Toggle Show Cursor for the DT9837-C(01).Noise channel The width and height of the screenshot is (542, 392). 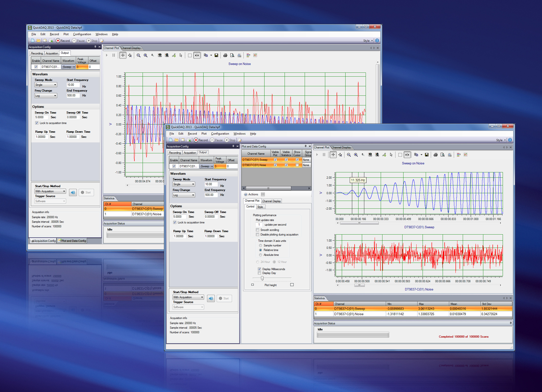(x=297, y=165)
